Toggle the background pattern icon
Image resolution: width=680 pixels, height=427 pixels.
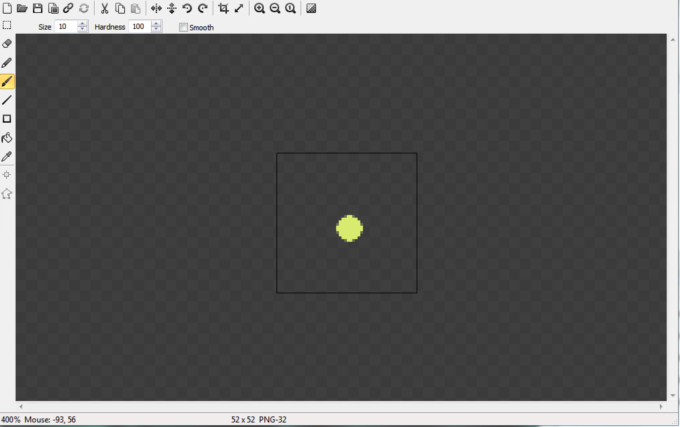coord(311,8)
